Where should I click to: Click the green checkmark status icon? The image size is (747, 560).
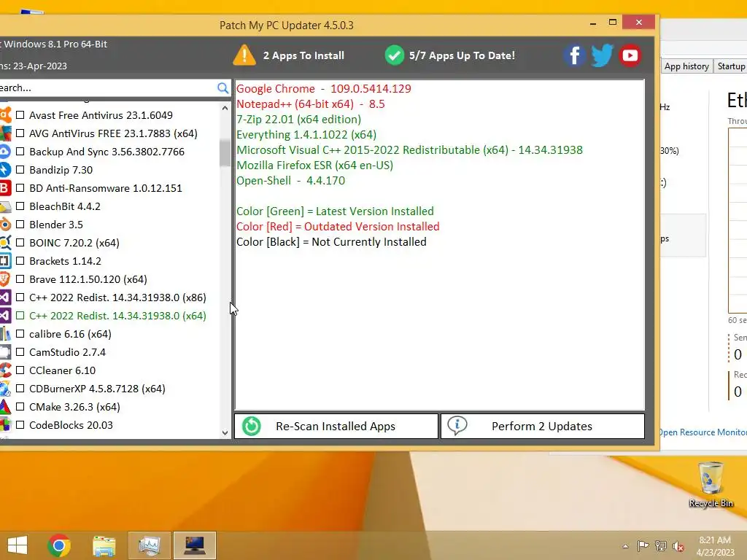(x=395, y=55)
